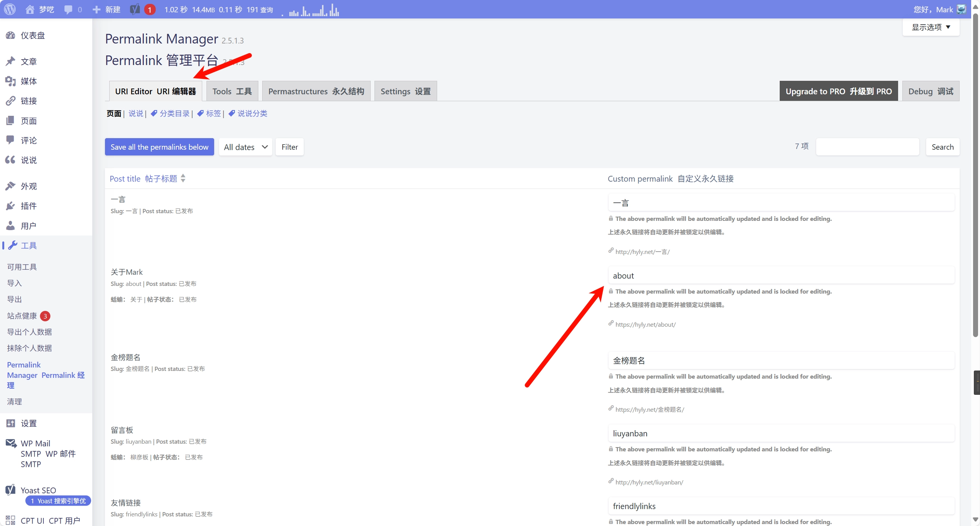The height and width of the screenshot is (526, 980).
Task: Expand the 显示选项 screen options
Action: coord(931,27)
